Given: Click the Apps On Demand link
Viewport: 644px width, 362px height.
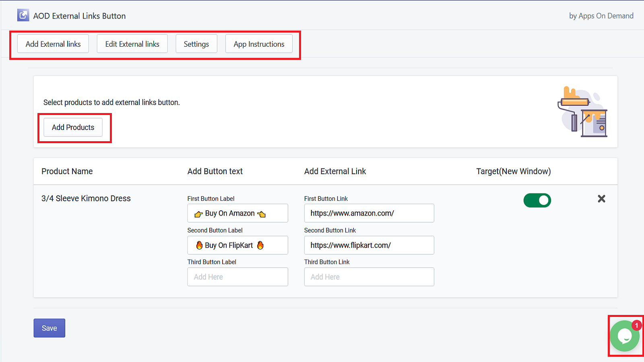Looking at the screenshot, I should coord(601,16).
